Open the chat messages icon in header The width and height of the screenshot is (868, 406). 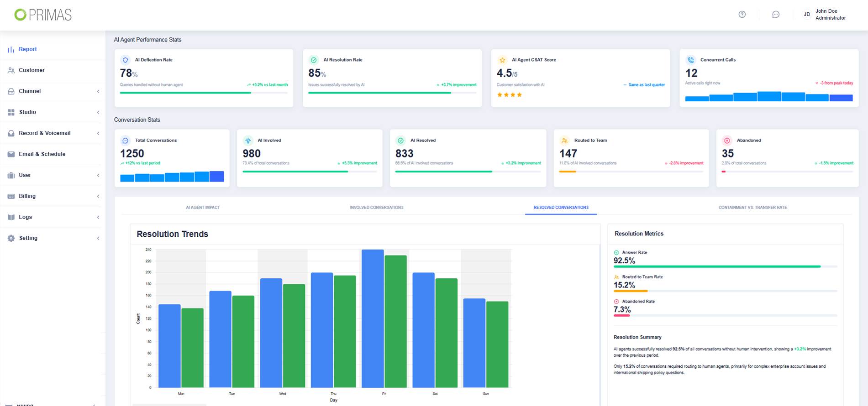pos(775,15)
